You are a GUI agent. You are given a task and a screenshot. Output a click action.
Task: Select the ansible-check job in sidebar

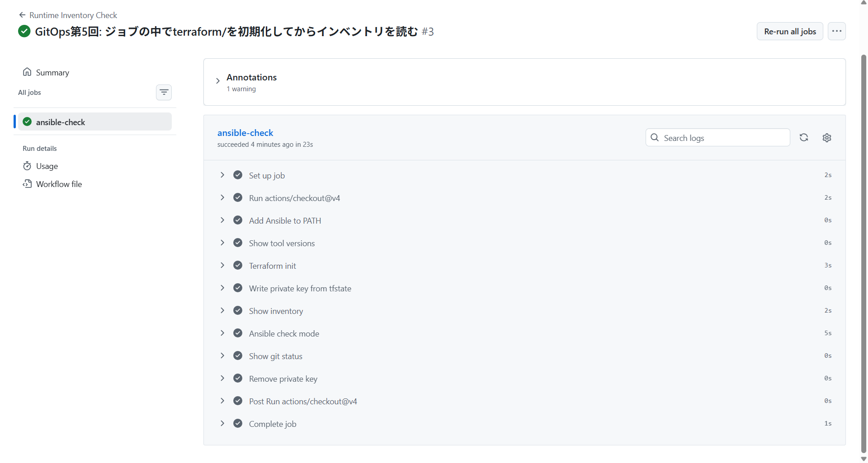click(95, 122)
